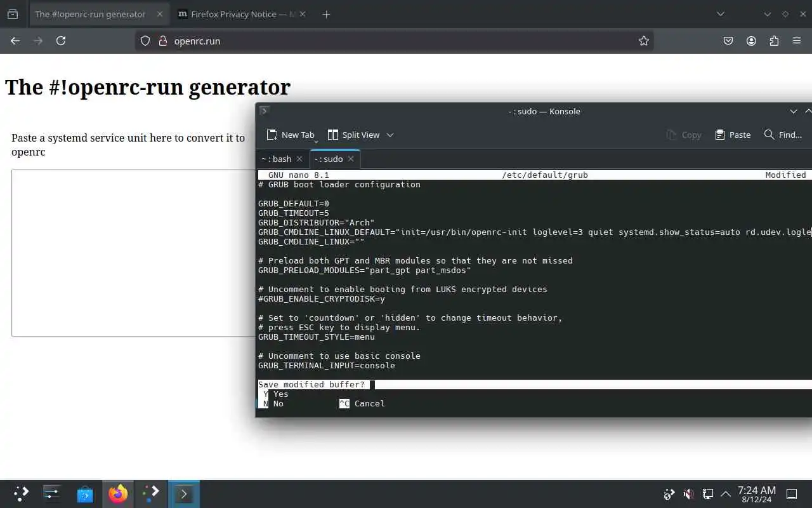Image resolution: width=812 pixels, height=508 pixels.
Task: Open the tracking protection shield icon
Action: tap(145, 41)
